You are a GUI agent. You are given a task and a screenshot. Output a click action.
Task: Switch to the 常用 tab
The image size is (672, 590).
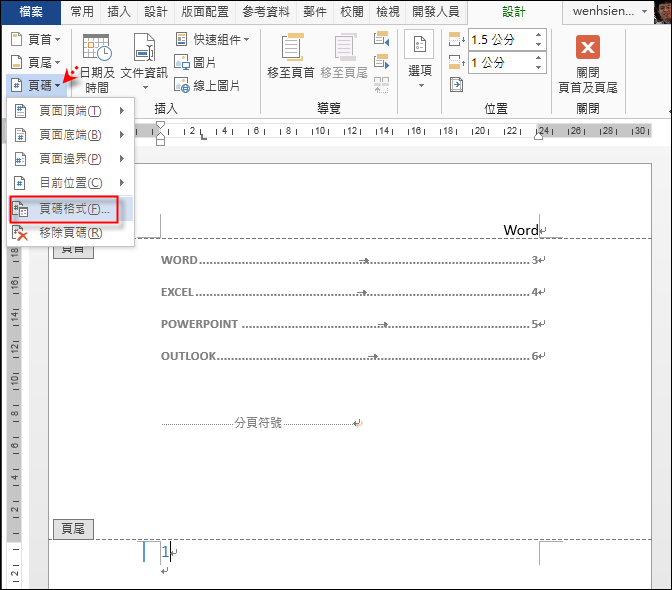(x=82, y=12)
